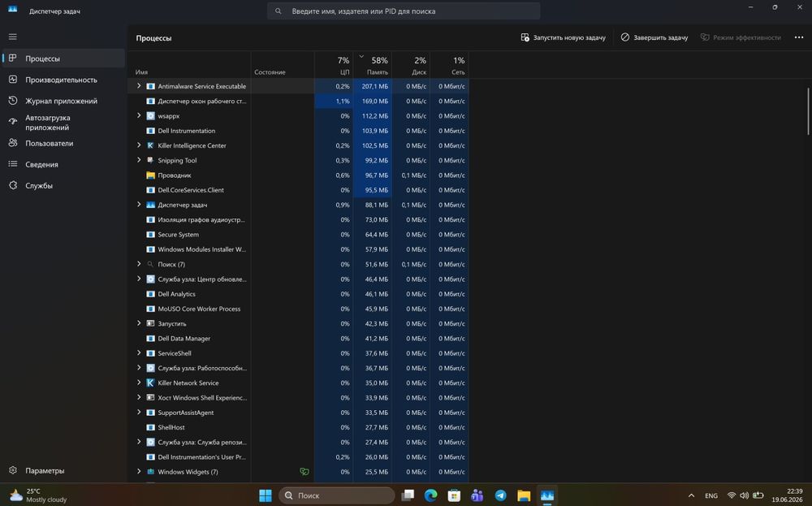The image size is (812, 506).
Task: Click wsappx gear process icon
Action: tap(151, 116)
